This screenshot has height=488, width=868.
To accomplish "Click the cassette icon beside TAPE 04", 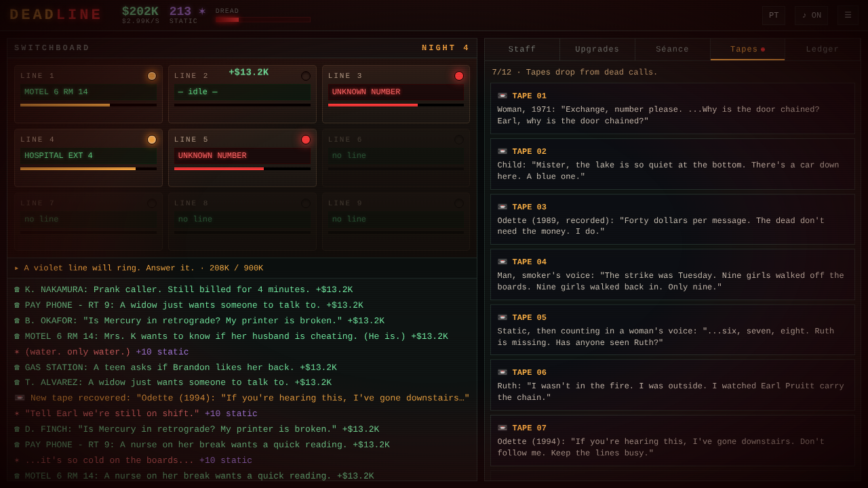I will (x=502, y=262).
